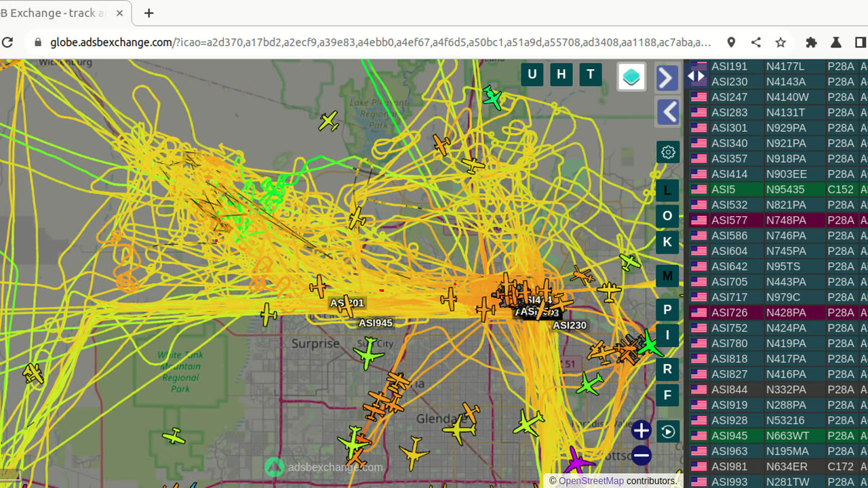Zoom in with plus button

pos(641,430)
